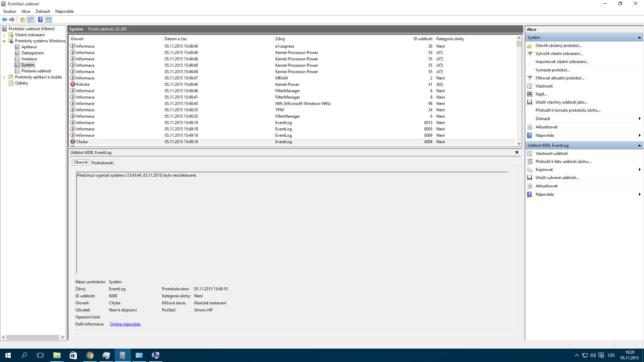Image resolution: width=644 pixels, height=362 pixels.
Task: Click Vymazat protokol action
Action: tap(552, 70)
